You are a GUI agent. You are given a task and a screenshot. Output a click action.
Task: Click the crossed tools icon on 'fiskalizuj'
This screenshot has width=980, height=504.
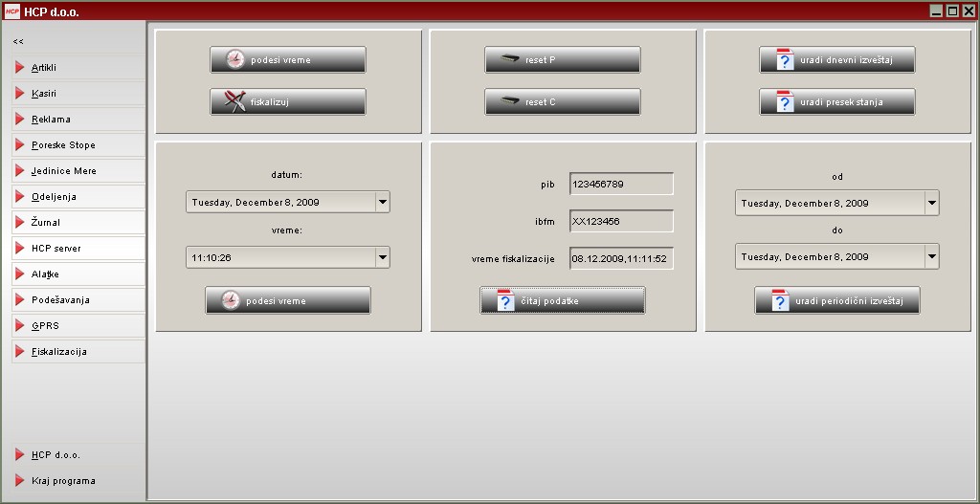coord(234,102)
